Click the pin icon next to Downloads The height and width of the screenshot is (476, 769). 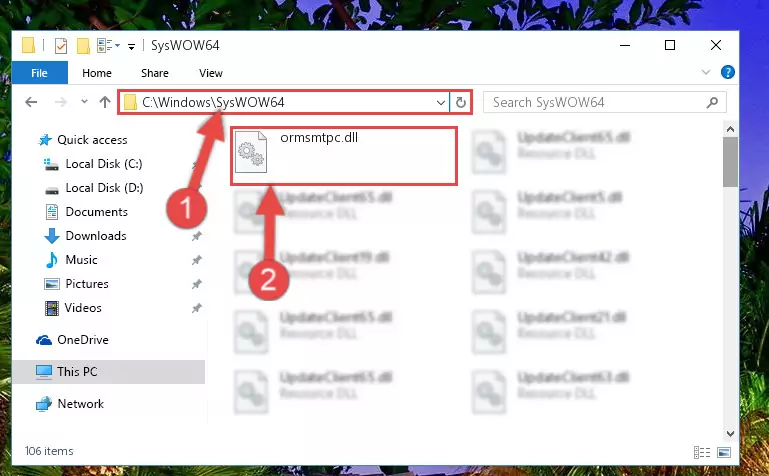pos(197,236)
